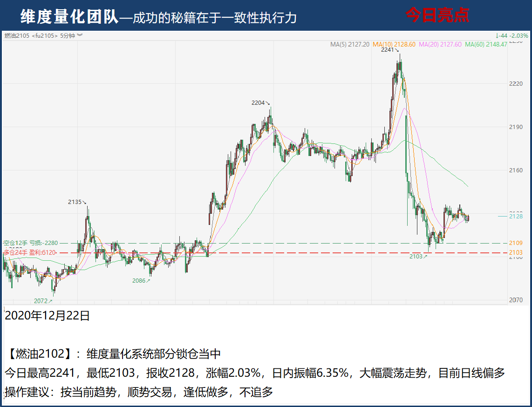The image size is (532, 407).
Task: Click the MA(60) moving average label
Action: [486, 45]
